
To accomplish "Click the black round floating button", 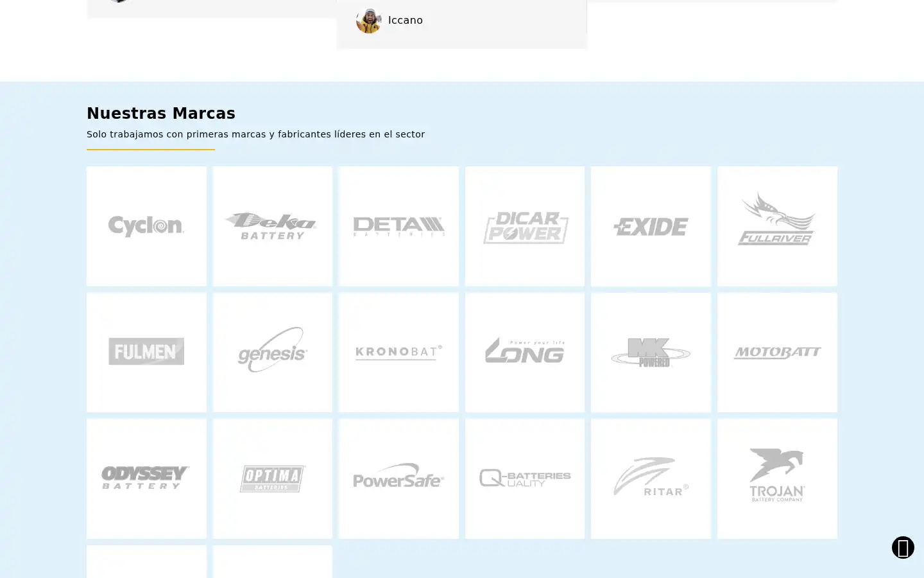I will click(x=903, y=547).
